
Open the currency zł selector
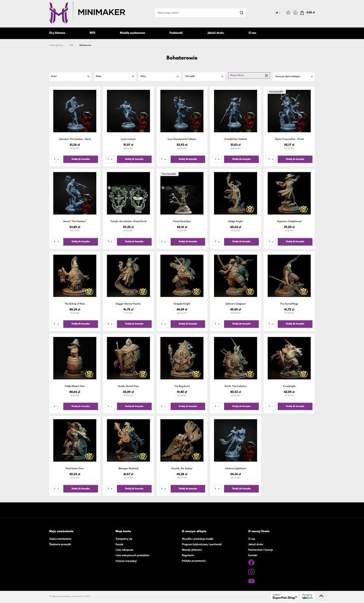coord(278,13)
